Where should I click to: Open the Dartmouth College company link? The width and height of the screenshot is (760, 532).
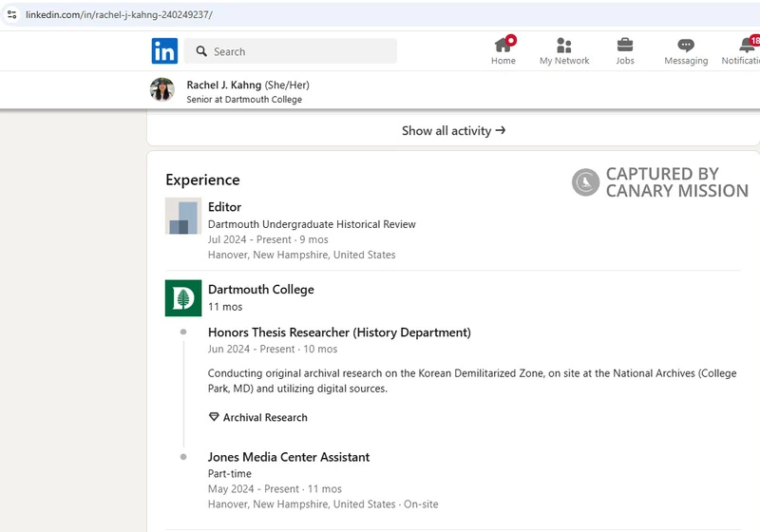(260, 290)
